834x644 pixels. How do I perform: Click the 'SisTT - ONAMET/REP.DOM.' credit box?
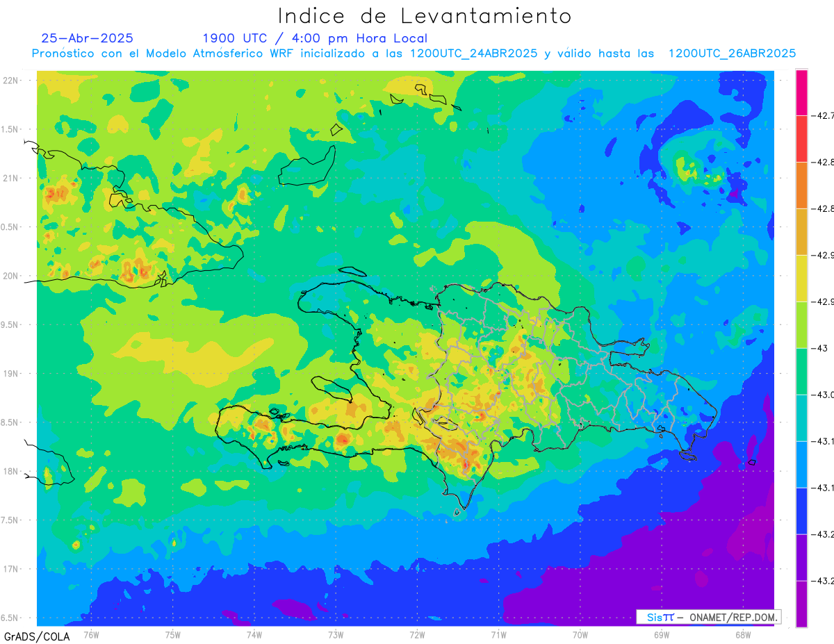click(x=709, y=617)
